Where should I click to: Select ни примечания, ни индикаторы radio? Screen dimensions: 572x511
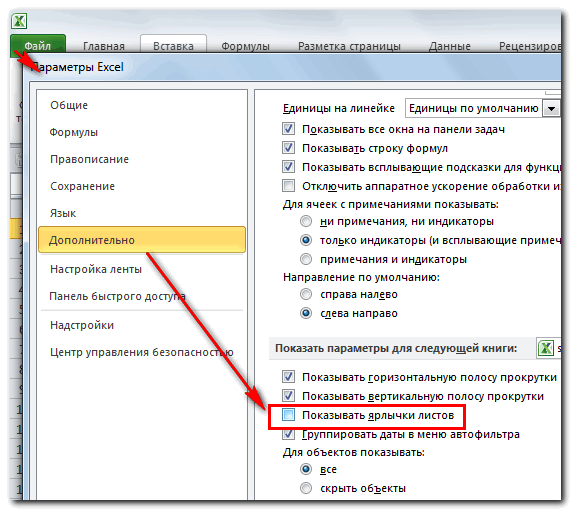[306, 221]
